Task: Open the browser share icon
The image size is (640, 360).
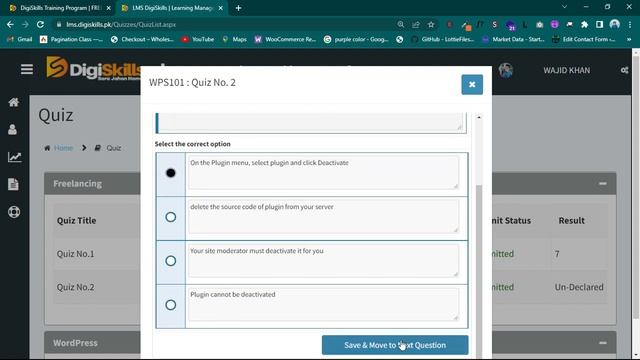Action: coord(416,24)
